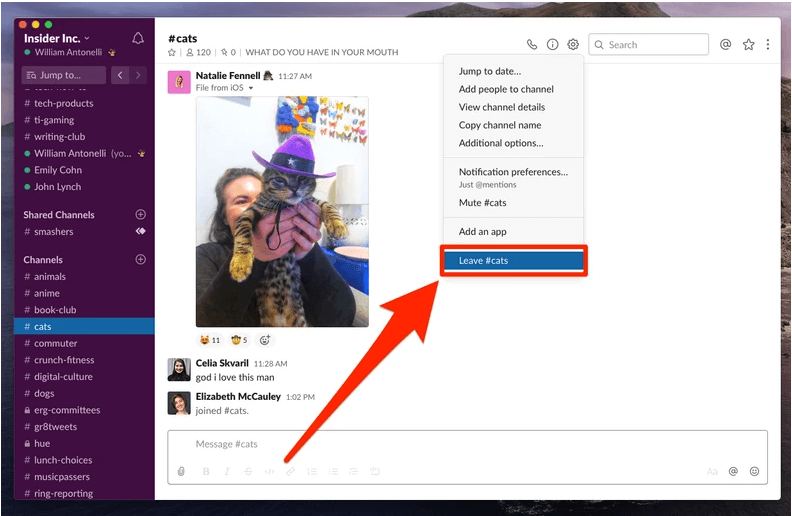
Task: Choose Mute #cats in the settings menu
Action: pos(482,203)
